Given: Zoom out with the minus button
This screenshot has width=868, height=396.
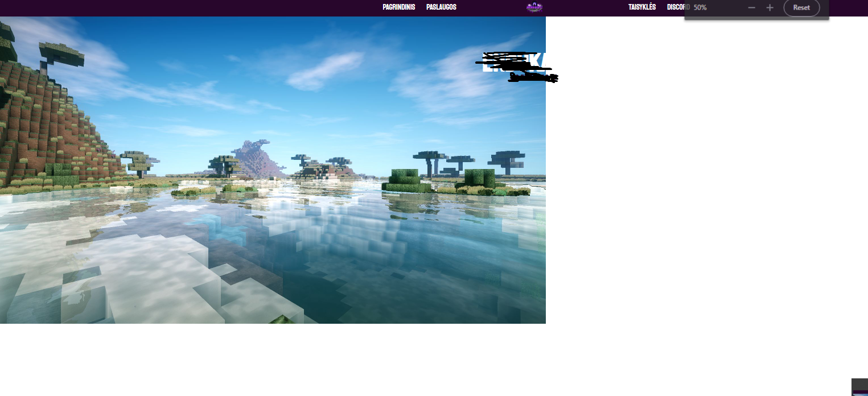Looking at the screenshot, I should point(751,7).
